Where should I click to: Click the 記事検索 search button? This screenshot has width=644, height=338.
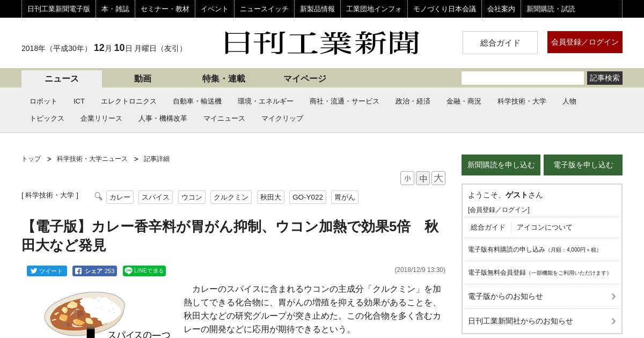605,78
